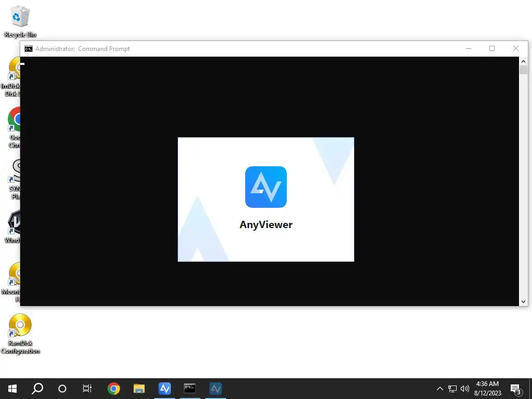Click the Command Prompt scrollbar thumb
The width and height of the screenshot is (532, 399).
(x=523, y=70)
